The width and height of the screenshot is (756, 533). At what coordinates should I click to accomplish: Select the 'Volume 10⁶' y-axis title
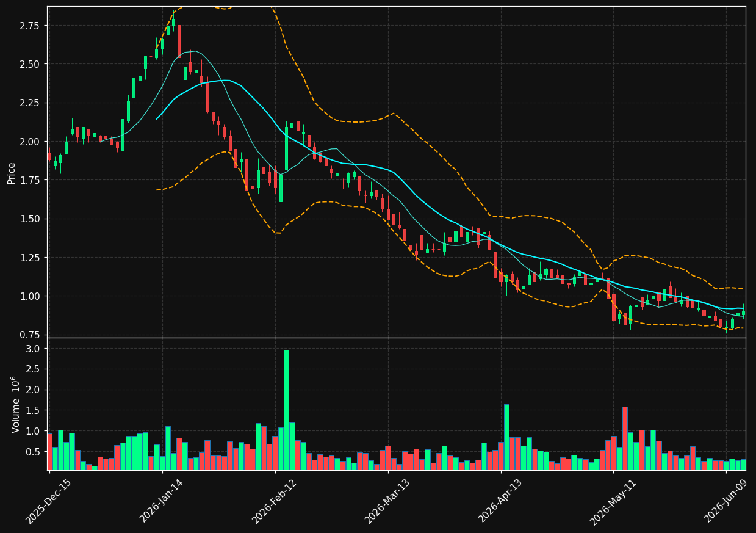(x=15, y=404)
